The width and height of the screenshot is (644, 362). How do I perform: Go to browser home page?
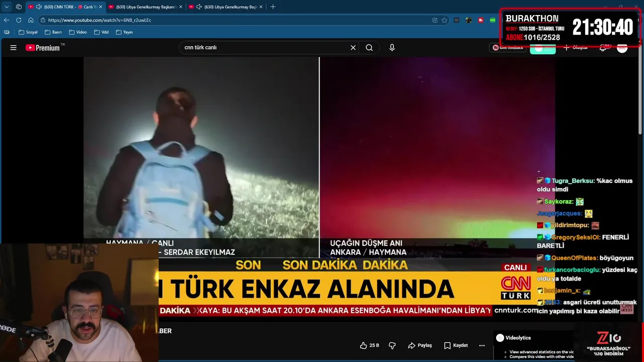coord(31,20)
